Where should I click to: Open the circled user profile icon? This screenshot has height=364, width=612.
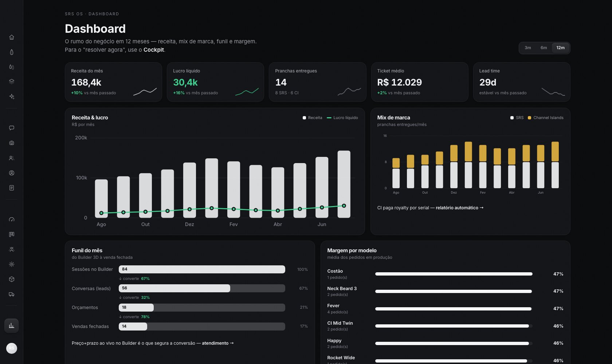[x=12, y=173]
